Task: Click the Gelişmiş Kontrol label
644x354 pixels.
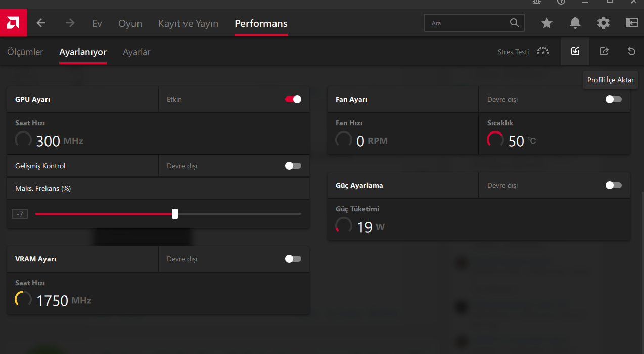Action: tap(40, 166)
